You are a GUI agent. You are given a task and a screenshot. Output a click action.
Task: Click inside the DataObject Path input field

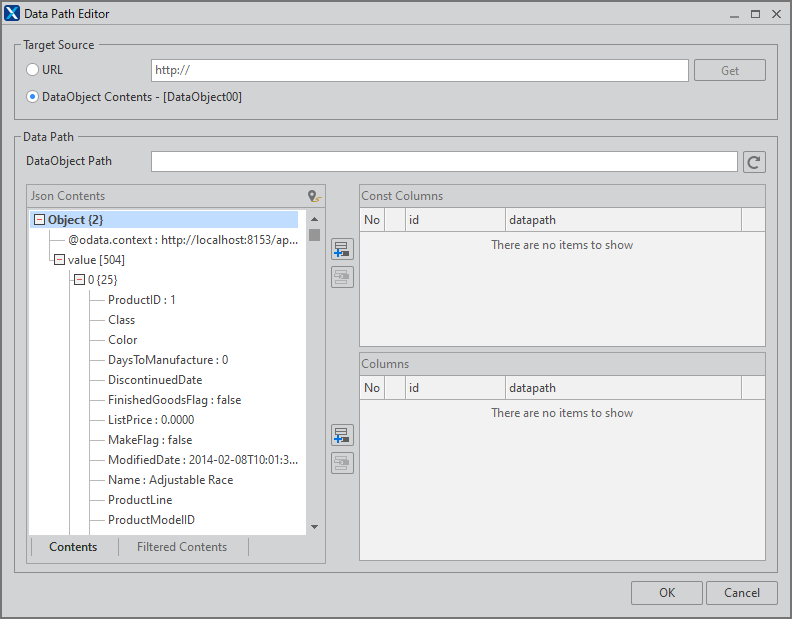pos(444,162)
